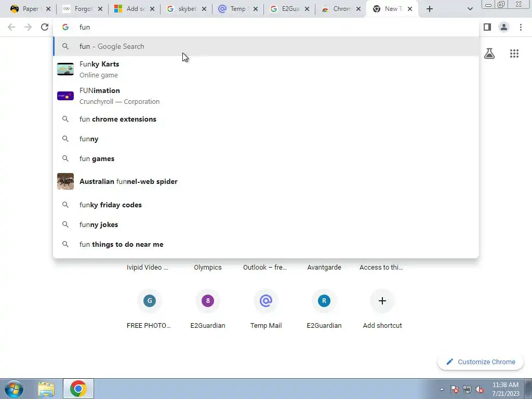Click the Customize Chrome button
This screenshot has width=532, height=399.
point(481,362)
